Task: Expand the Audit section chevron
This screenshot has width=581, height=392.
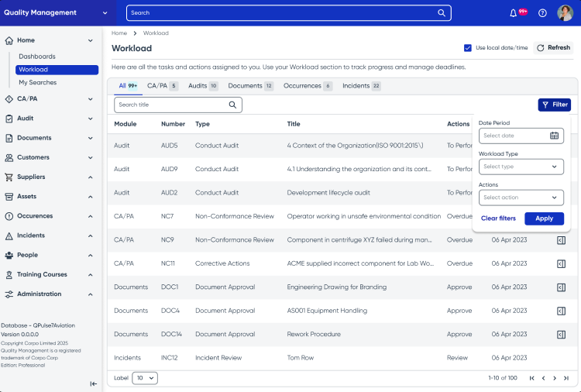Action: [91, 119]
